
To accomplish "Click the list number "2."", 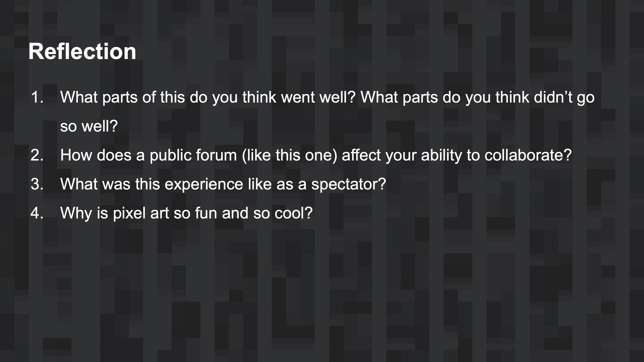I will coord(37,155).
